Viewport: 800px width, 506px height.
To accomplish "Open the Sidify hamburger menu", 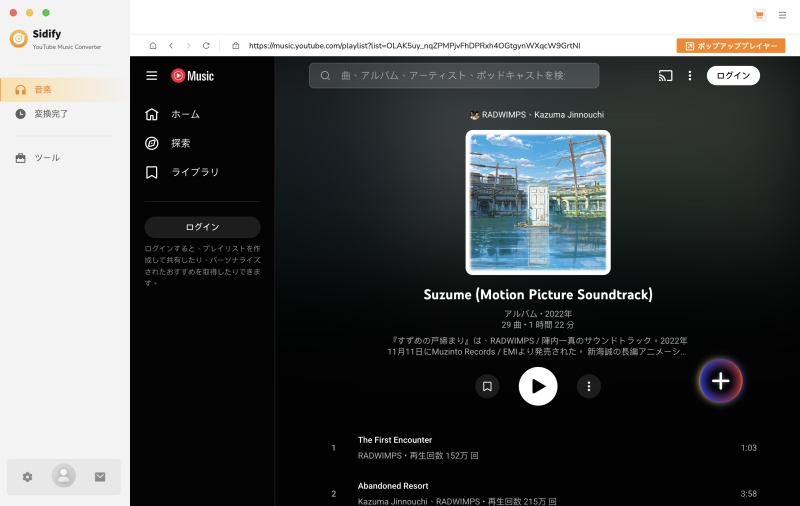I will click(x=782, y=15).
